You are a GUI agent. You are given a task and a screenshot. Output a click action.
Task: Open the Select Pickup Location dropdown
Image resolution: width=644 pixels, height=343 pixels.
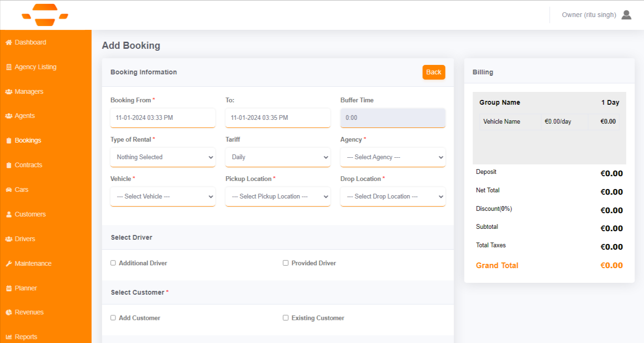click(x=277, y=197)
